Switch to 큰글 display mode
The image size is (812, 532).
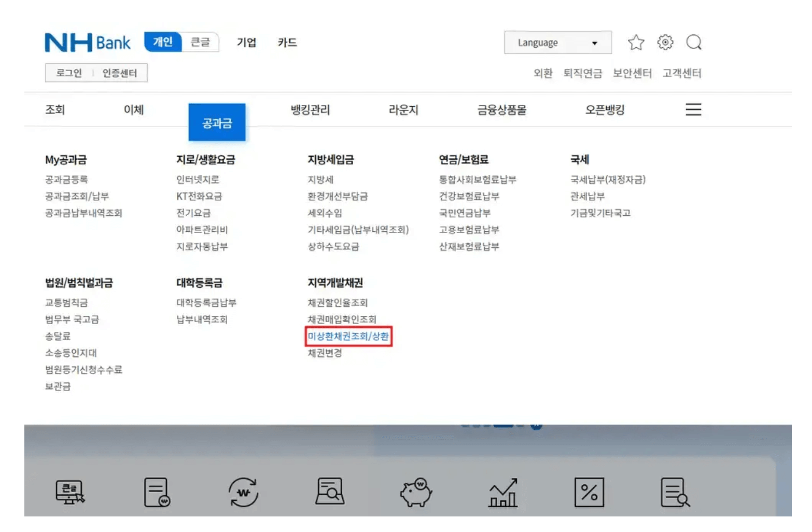click(x=201, y=43)
